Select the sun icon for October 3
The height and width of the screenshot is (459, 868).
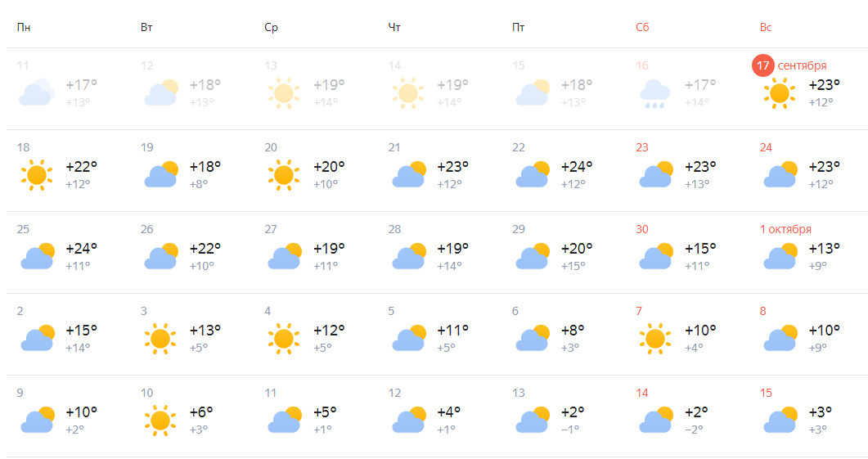[160, 338]
